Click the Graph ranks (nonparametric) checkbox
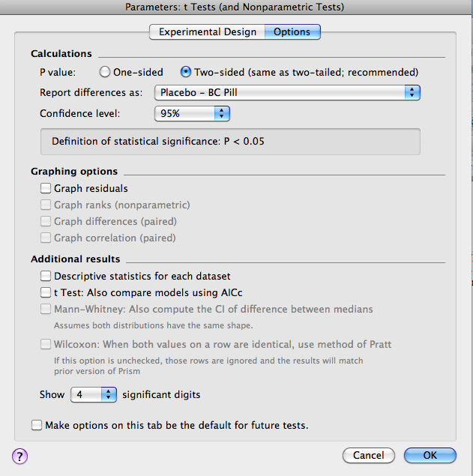The image size is (473, 476). click(x=46, y=205)
